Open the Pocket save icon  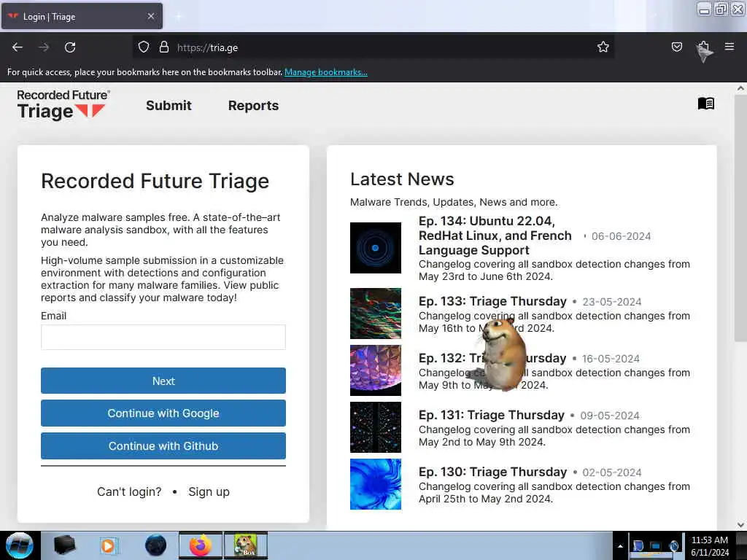click(x=676, y=47)
